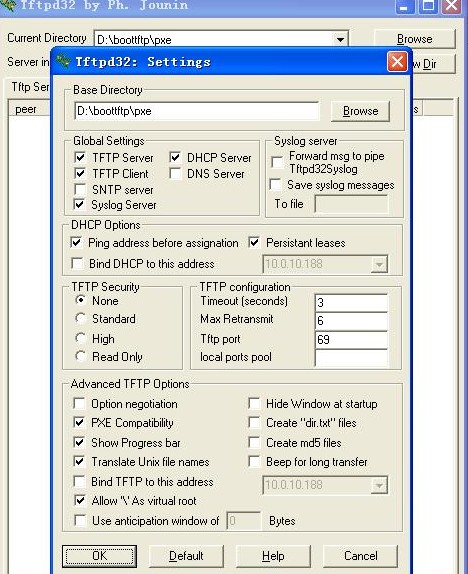Screen dimensions: 468x574
Task: Reset settings with Default button
Action: click(x=186, y=556)
